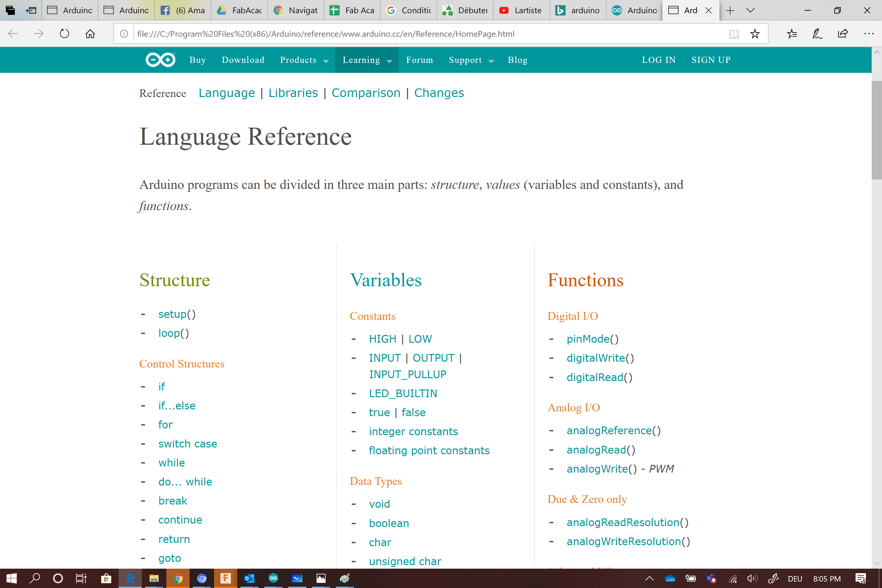Refresh the page with reload icon

(x=64, y=34)
